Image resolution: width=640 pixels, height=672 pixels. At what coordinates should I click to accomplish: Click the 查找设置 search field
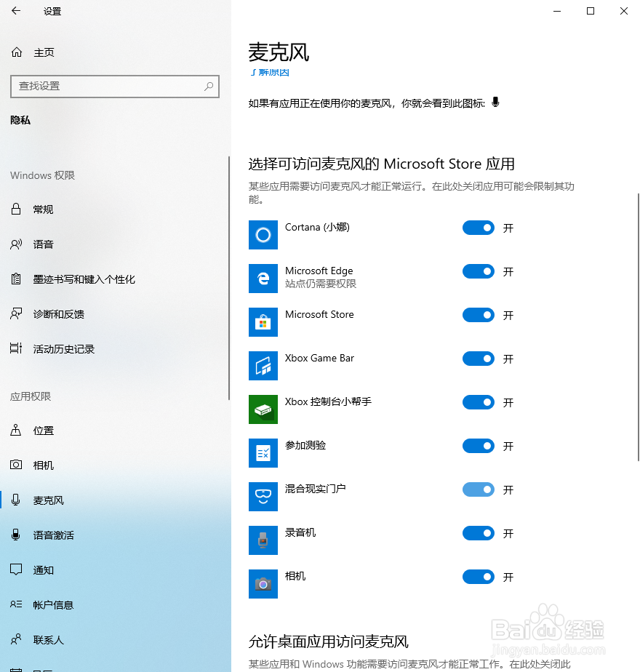(114, 87)
